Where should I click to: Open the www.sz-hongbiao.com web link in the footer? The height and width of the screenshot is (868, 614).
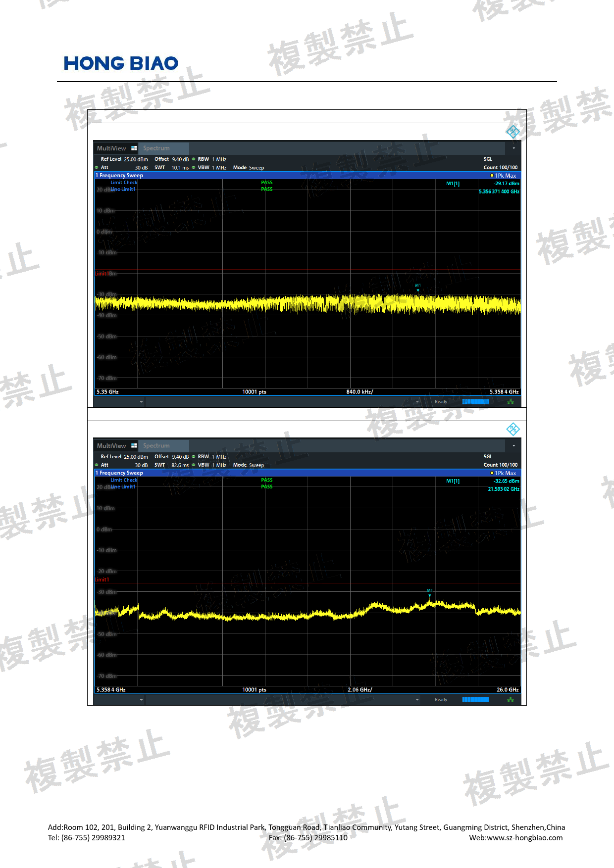[525, 838]
